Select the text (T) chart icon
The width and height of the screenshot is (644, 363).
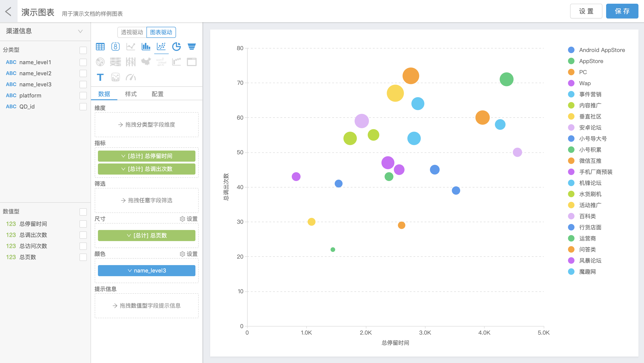[x=100, y=77]
